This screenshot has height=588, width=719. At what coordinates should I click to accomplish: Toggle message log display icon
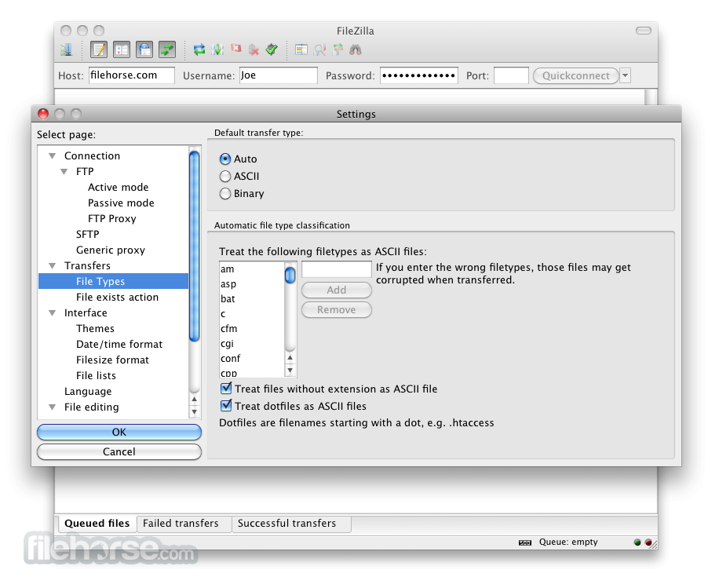(x=99, y=49)
